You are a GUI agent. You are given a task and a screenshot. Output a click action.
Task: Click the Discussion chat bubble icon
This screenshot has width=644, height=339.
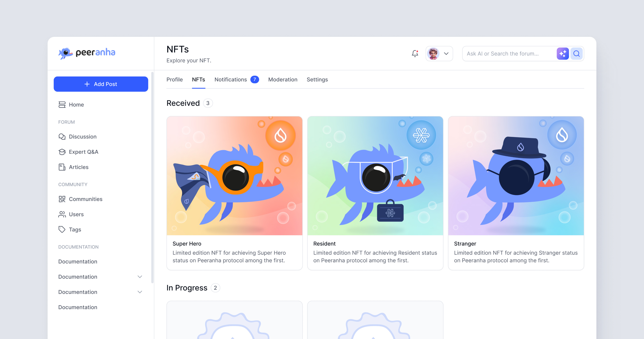(62, 136)
